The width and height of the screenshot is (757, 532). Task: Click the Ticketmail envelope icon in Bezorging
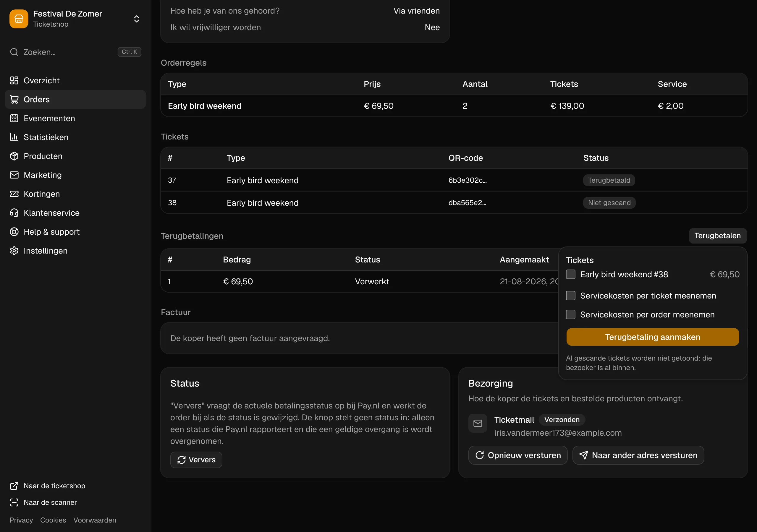[478, 423]
